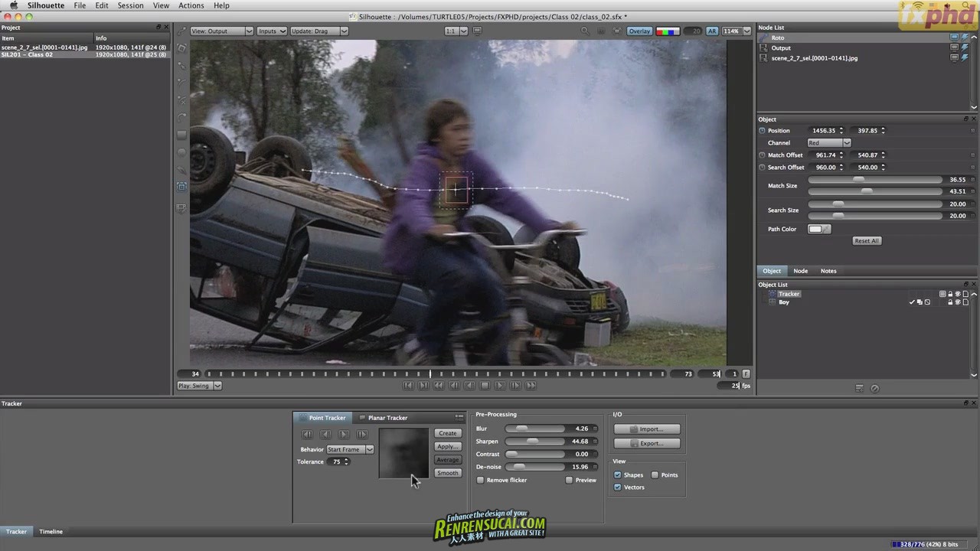980x551 pixels.
Task: Click the monitor display icon next to 1:1
Action: [478, 31]
